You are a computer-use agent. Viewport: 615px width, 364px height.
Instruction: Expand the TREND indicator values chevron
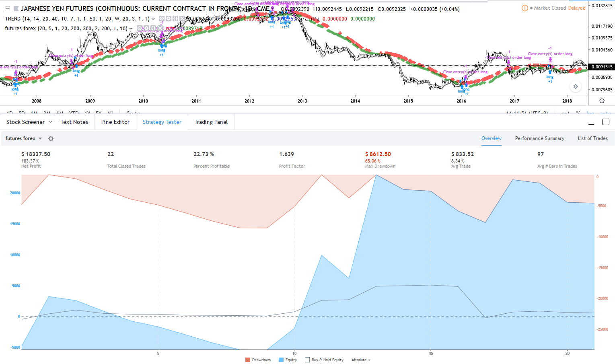click(153, 19)
